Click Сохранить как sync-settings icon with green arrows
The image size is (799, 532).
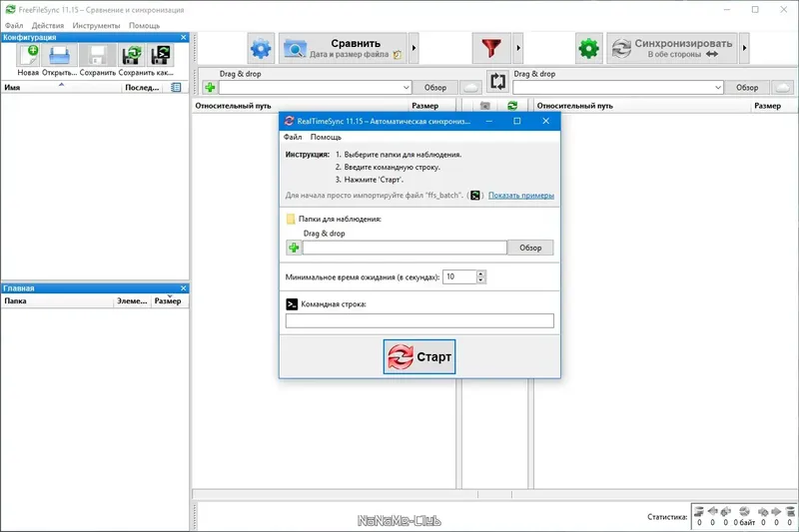tap(132, 55)
